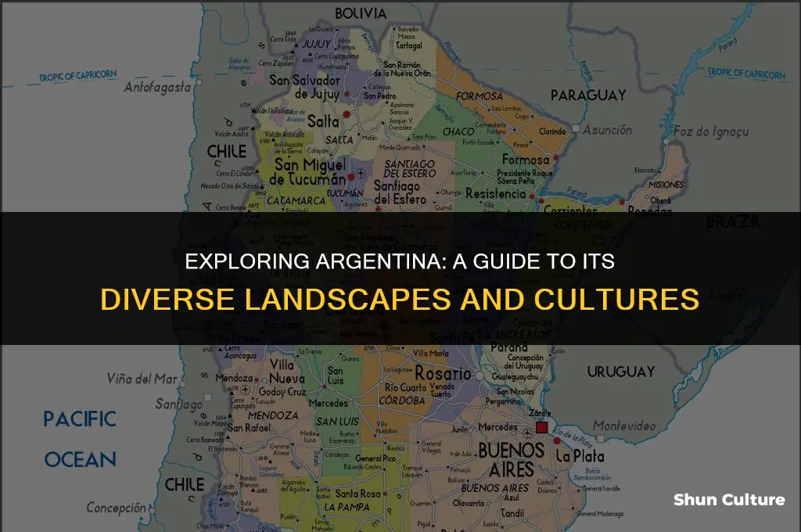Select the Viña del Mar label
The height and width of the screenshot is (532, 801).
[x=142, y=379]
